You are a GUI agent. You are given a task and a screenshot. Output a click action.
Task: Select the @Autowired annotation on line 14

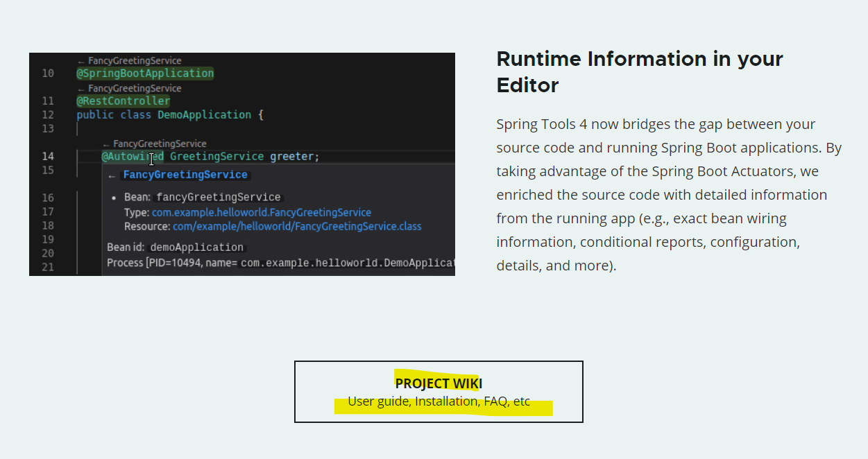pyautogui.click(x=133, y=156)
